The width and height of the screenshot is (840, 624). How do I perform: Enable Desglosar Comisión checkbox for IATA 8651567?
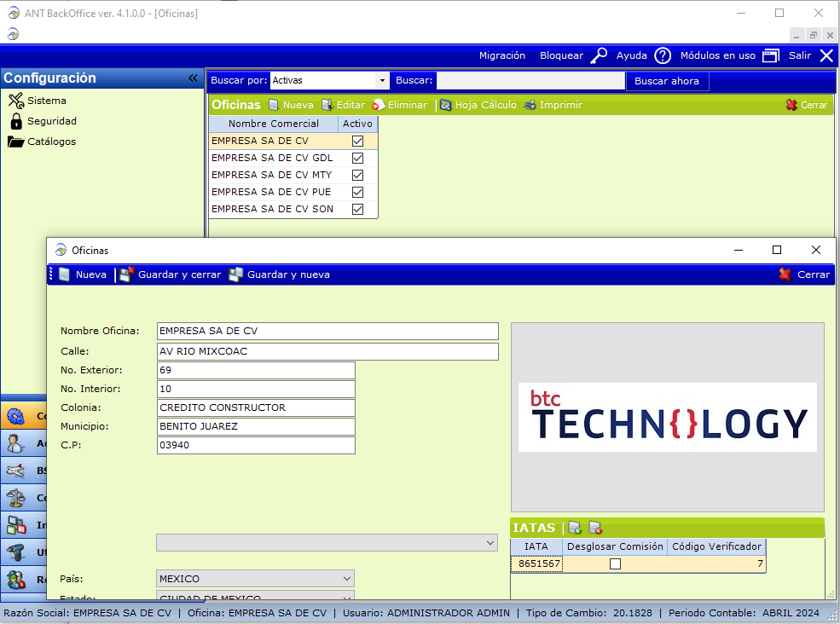pos(615,563)
